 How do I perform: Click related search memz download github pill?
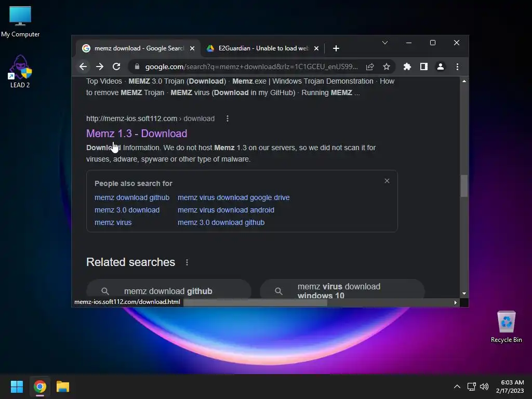[x=169, y=290]
